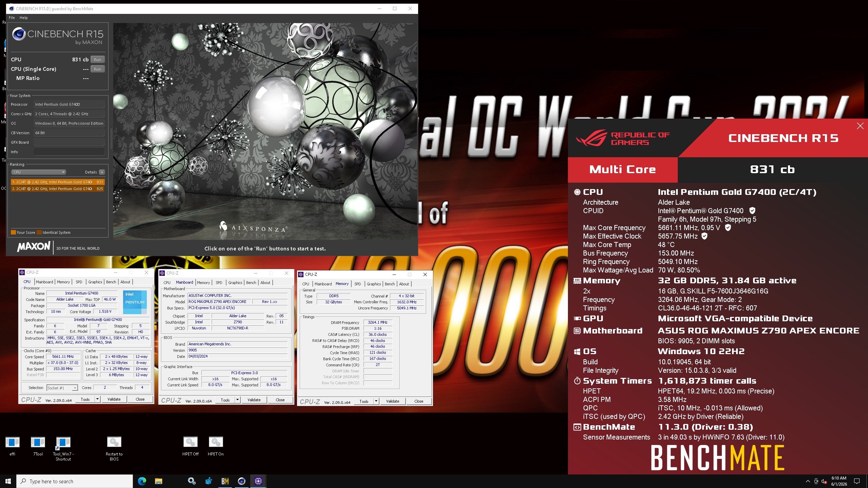Switch to CPU-Z via taskbar icon
The image size is (868, 488).
tap(258, 481)
